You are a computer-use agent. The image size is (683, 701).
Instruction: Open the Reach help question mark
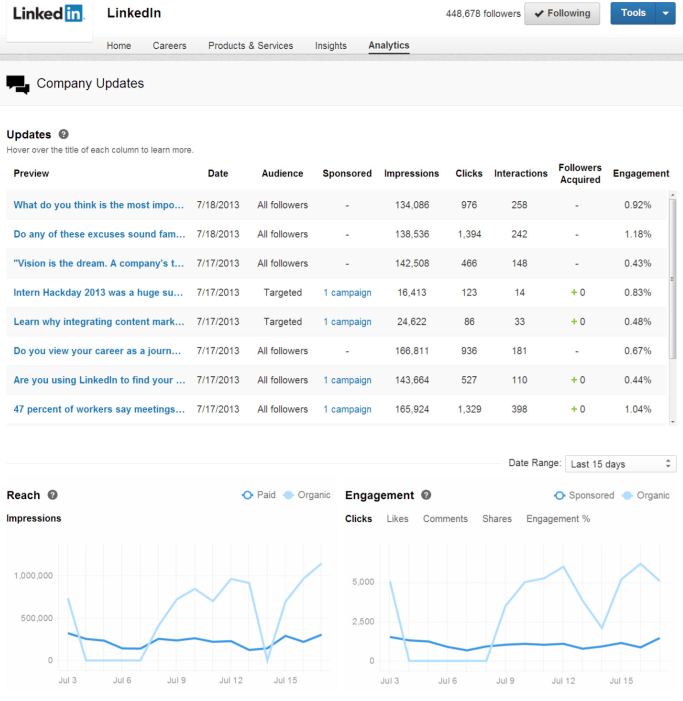[x=53, y=495]
